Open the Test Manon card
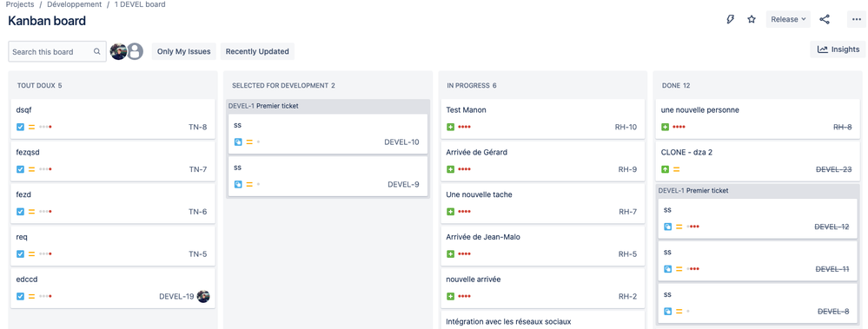This screenshot has height=329, width=868. (x=542, y=118)
